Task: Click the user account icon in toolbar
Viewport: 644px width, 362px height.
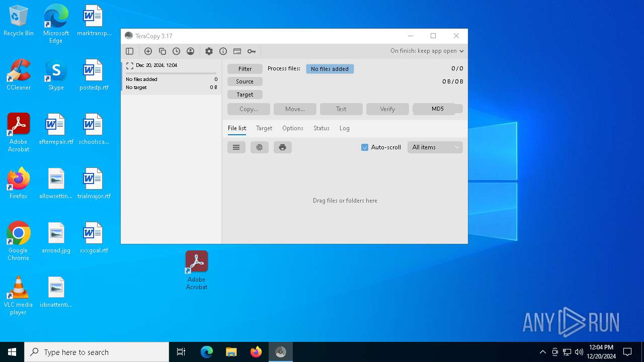Action: pyautogui.click(x=190, y=51)
